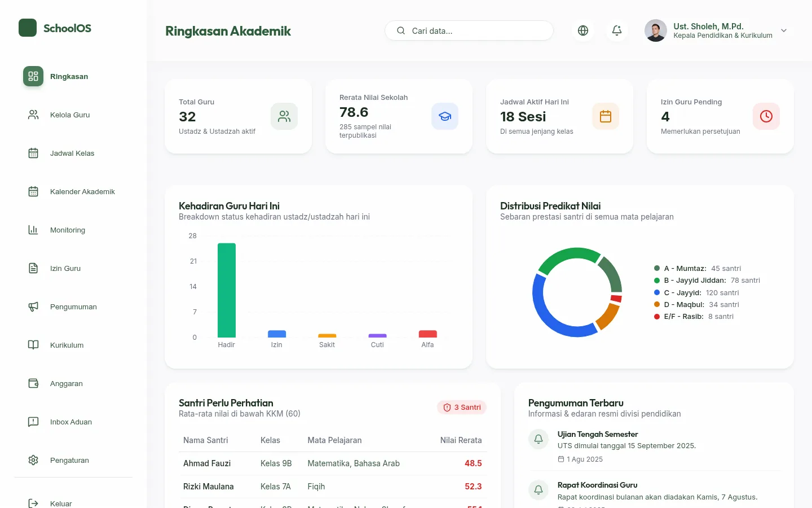812x508 pixels.
Task: Expand the user profile dropdown chevron
Action: pyautogui.click(x=784, y=30)
